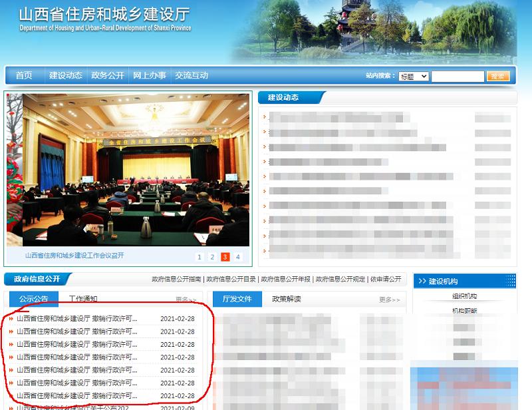532x410 pixels.
Task: Click the site search input box
Action: tap(457, 76)
